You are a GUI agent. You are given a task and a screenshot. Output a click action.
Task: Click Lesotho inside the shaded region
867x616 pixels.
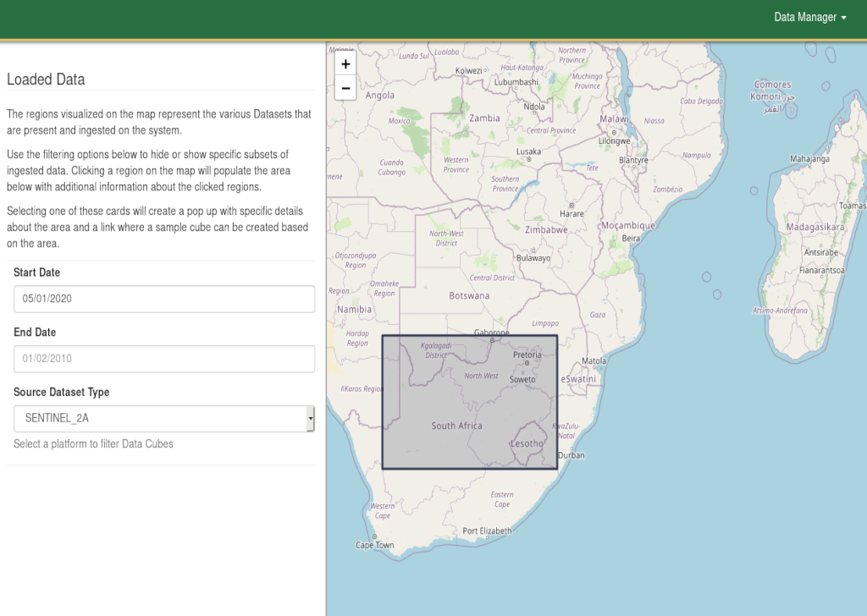pos(527,443)
